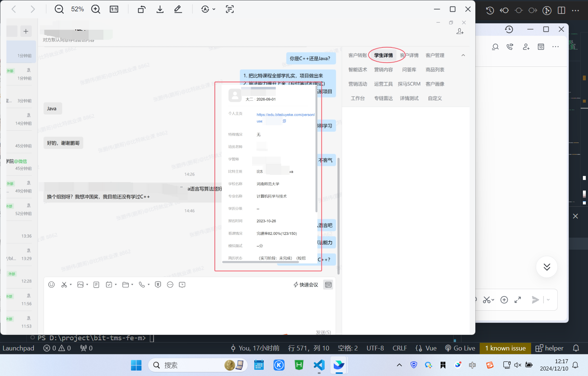588x376 pixels.
Task: Click the 快速会议 button in the image
Action: 306,285
